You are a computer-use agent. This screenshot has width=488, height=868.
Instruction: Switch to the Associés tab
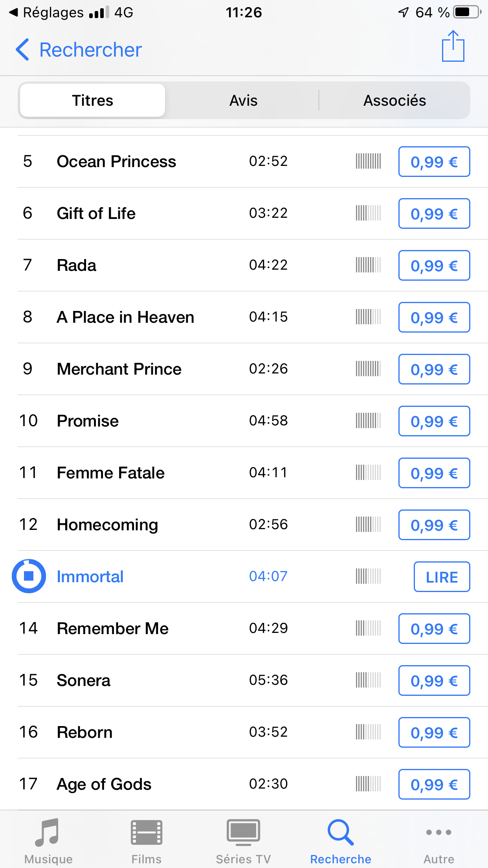click(394, 101)
